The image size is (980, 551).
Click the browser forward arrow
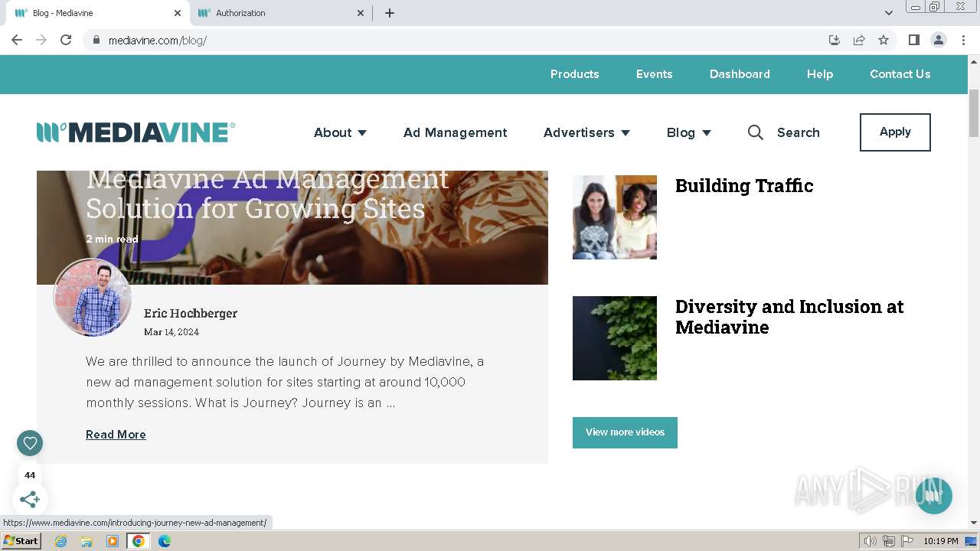click(41, 40)
